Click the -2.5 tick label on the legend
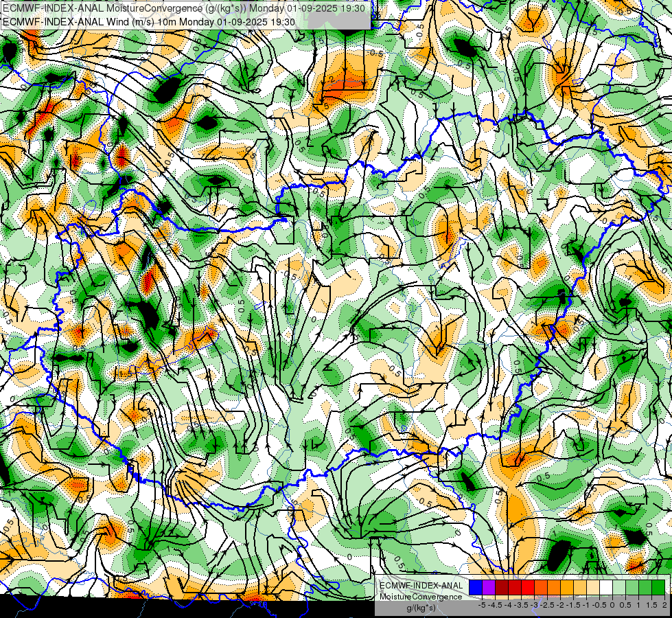 pos(547,605)
